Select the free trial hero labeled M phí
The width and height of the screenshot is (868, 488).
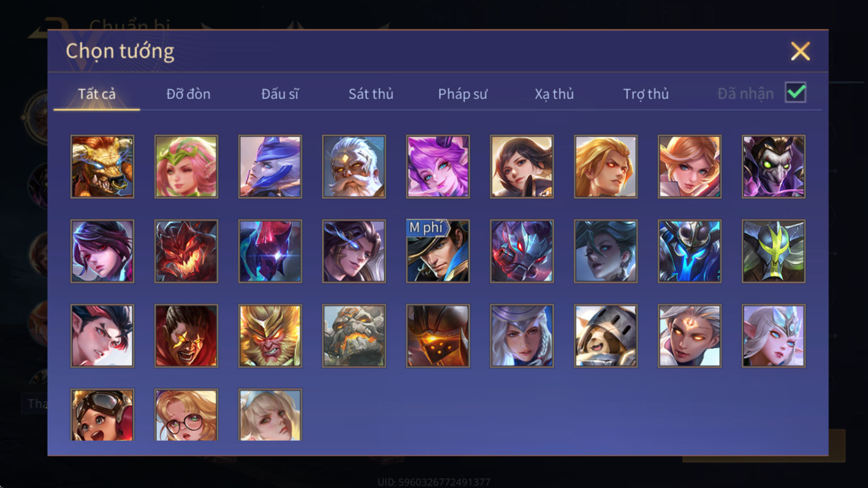point(438,251)
